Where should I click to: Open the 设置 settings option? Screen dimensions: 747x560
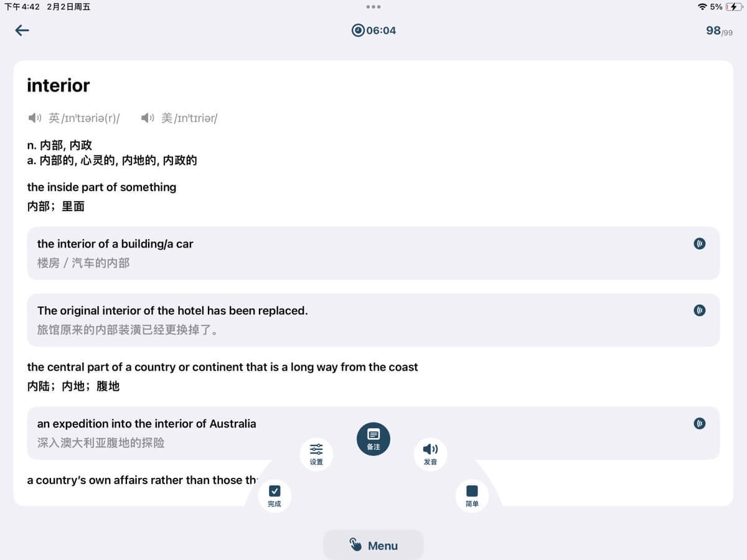pyautogui.click(x=316, y=454)
